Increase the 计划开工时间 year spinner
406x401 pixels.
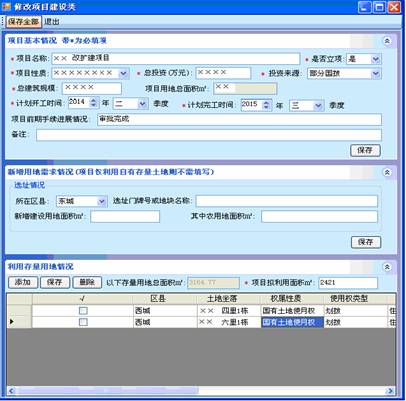click(94, 100)
